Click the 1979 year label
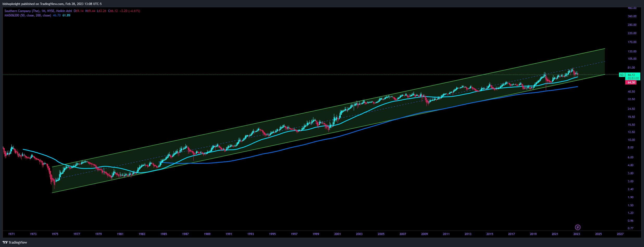 tap(98, 234)
